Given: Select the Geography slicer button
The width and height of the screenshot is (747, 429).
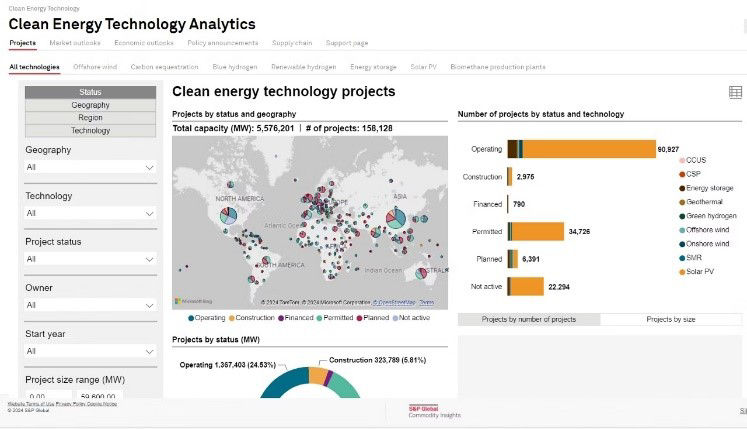Looking at the screenshot, I should 91,105.
